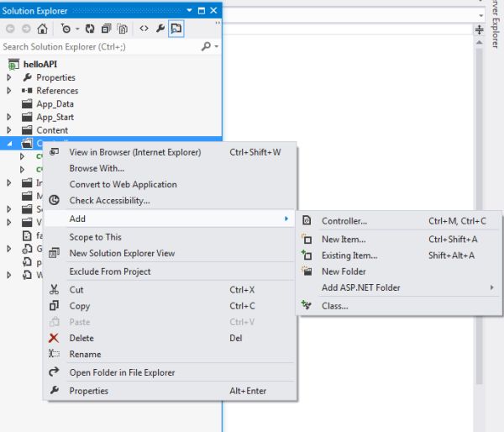
Task: Open the Pending Changes Filter dropdown arrow
Action: 77,29
